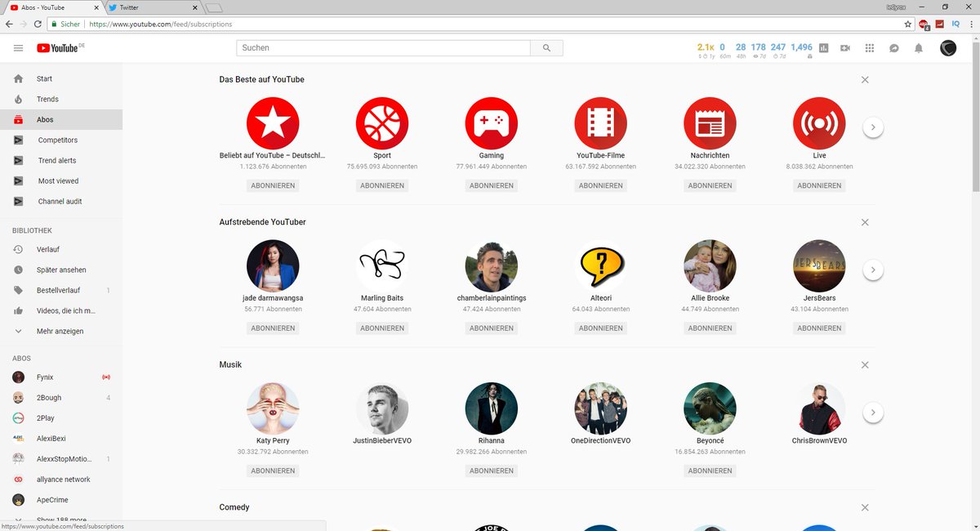Open Später ansehen list
The height and width of the screenshot is (531, 980).
point(61,270)
